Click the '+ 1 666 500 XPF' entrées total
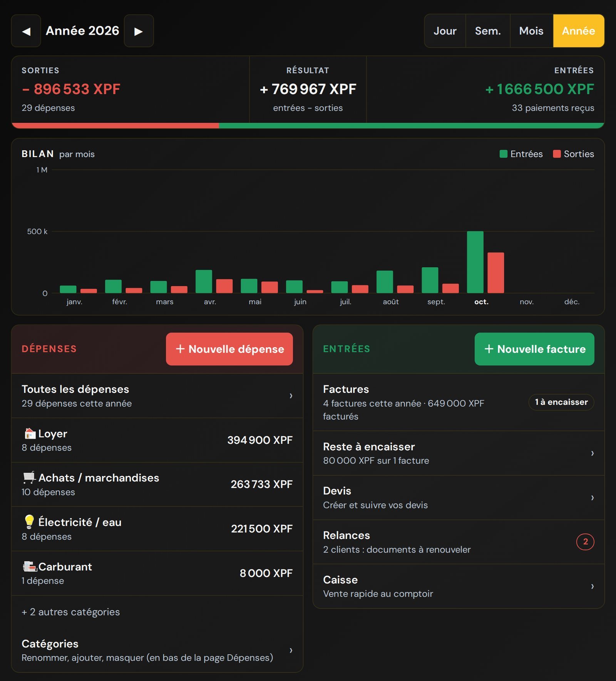 coord(540,89)
